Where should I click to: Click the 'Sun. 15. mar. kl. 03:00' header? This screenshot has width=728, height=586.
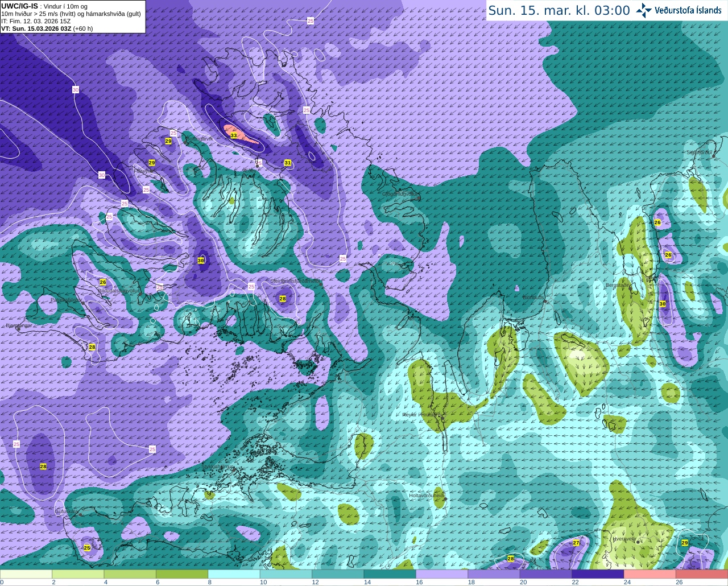tap(559, 10)
